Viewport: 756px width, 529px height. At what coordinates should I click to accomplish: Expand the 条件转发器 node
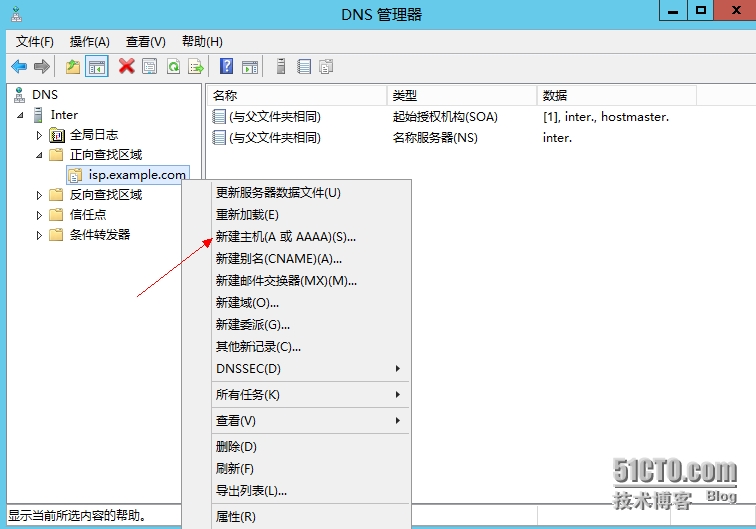point(39,235)
